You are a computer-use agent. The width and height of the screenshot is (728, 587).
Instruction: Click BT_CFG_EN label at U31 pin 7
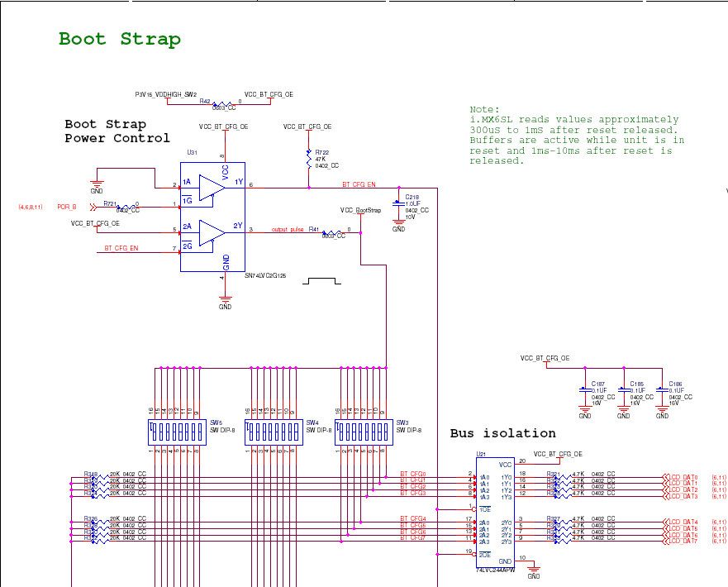121,249
